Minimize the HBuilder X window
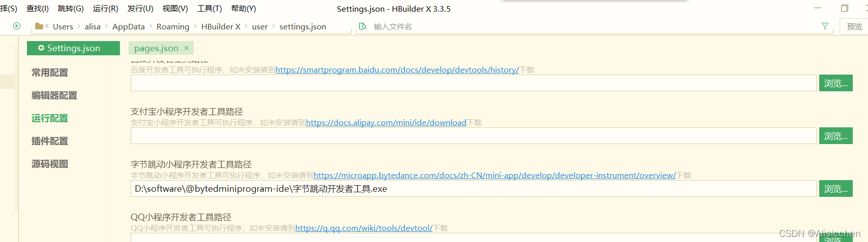Screen dimensions: 868x242 tap(818, 8)
